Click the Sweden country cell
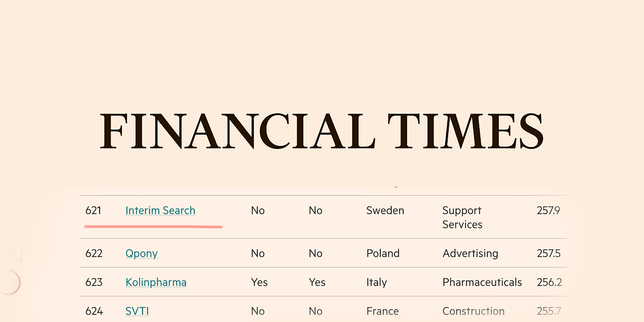This screenshot has width=644, height=322. [x=385, y=211]
